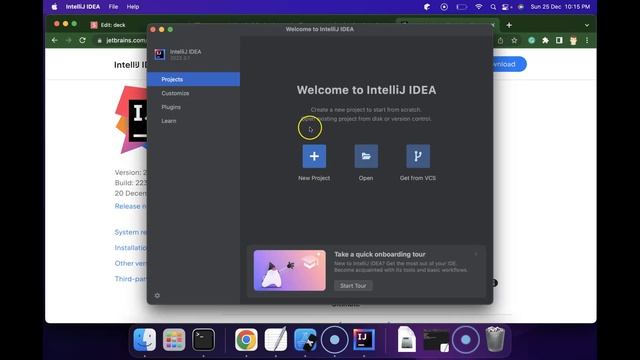Viewport: 640px width, 360px height.
Task: Select Projects in the welcome sidebar
Action: pyautogui.click(x=193, y=79)
